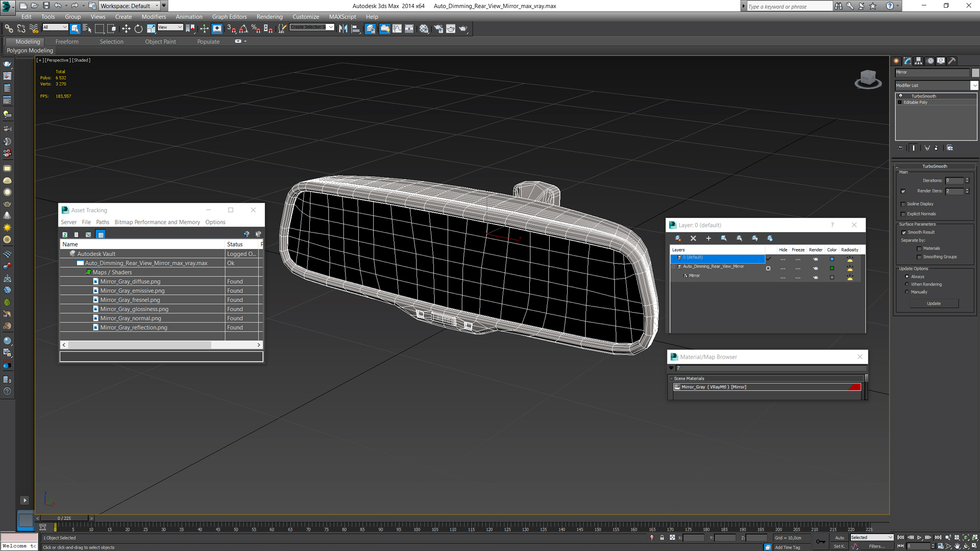Collapse Auto_Dimming_Rear_View_Mirror layer tree
Screen dimensions: 980x551
pos(673,266)
